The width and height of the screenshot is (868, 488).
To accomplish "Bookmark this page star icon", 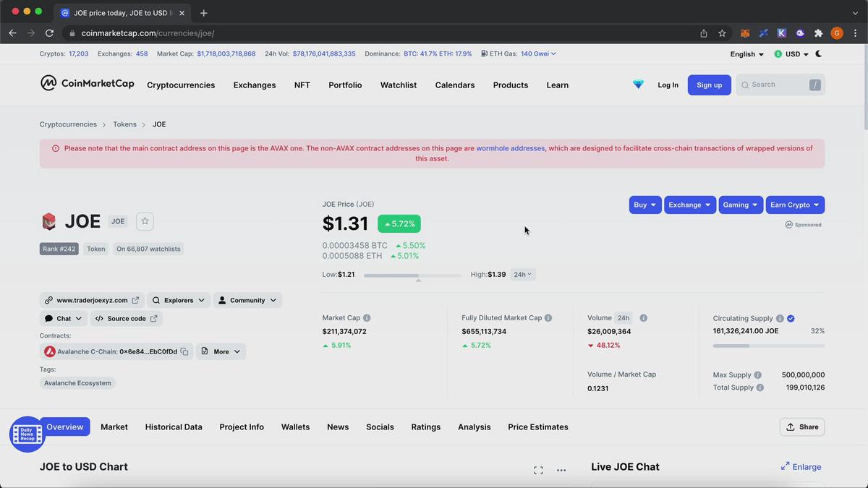I will (x=722, y=33).
